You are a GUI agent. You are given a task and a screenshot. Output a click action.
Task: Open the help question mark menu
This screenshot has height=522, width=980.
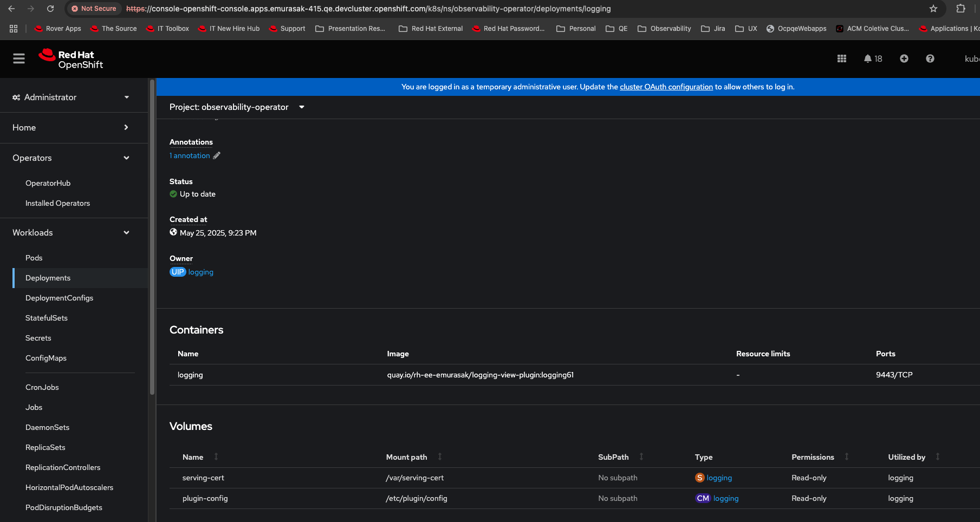pyautogui.click(x=930, y=58)
